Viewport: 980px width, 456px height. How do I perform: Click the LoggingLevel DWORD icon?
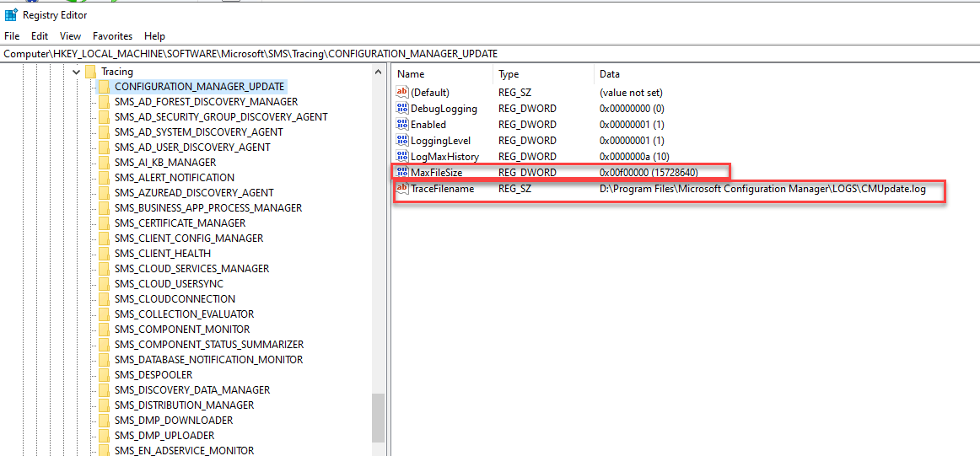(402, 141)
